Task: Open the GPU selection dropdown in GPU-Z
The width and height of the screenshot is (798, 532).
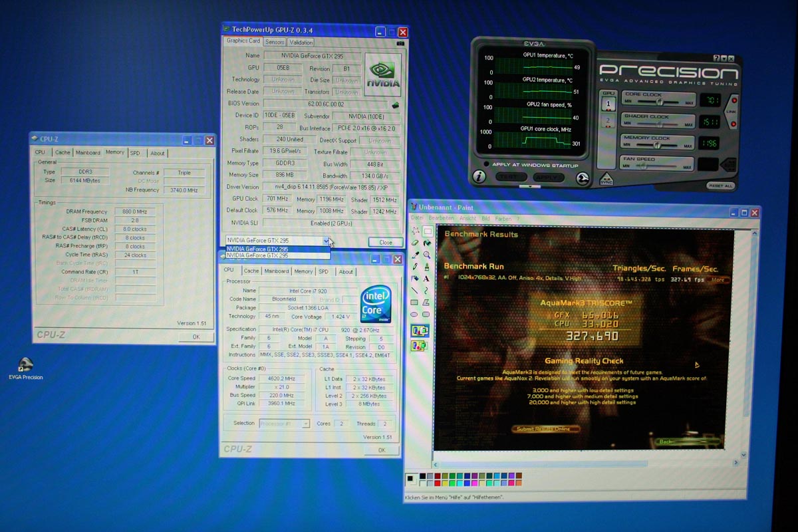Action: click(x=326, y=241)
